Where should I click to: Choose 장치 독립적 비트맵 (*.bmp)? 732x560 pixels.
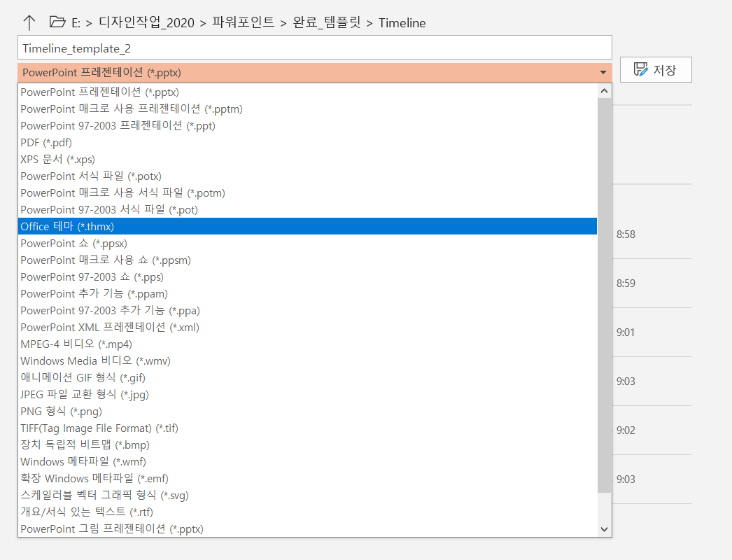point(307,445)
